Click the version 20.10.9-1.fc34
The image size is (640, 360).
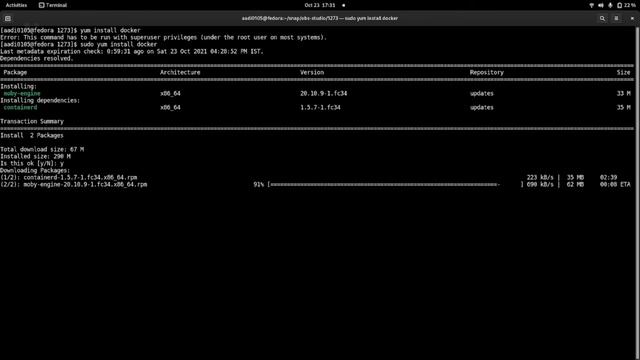pos(324,93)
